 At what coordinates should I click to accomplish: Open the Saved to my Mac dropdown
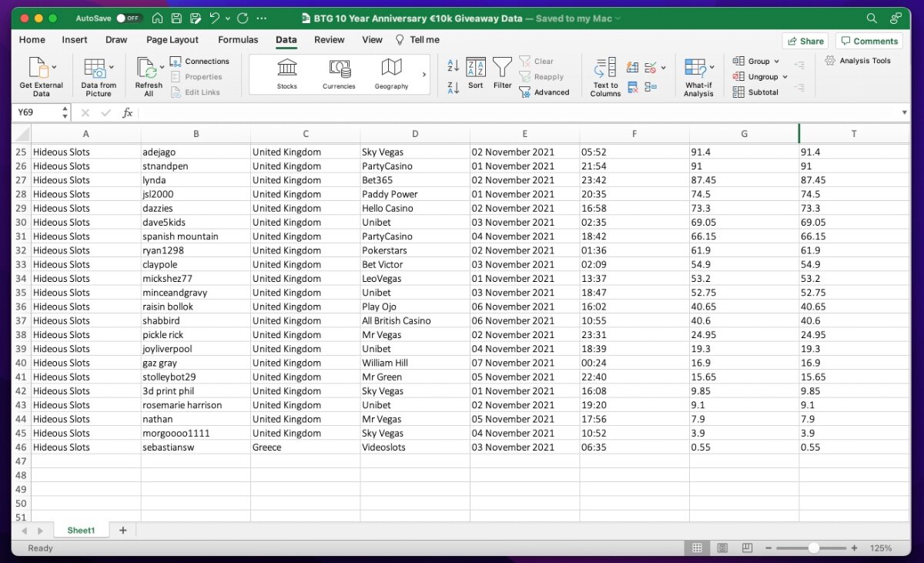[577, 18]
